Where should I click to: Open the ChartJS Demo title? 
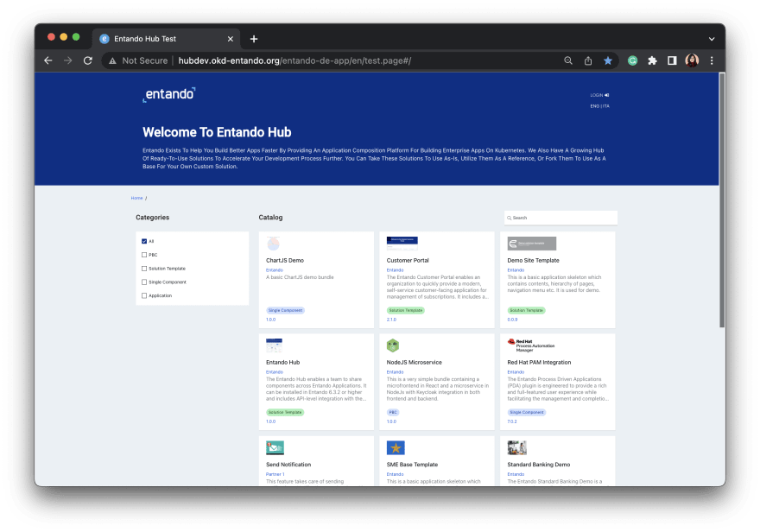285,260
